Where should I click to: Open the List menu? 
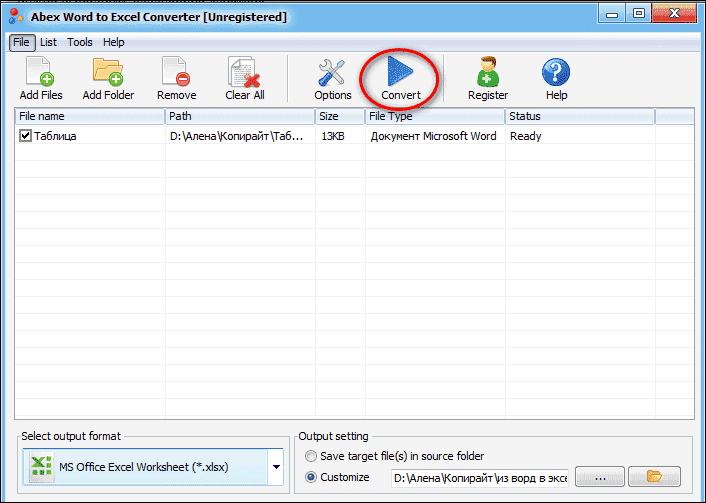(x=48, y=42)
